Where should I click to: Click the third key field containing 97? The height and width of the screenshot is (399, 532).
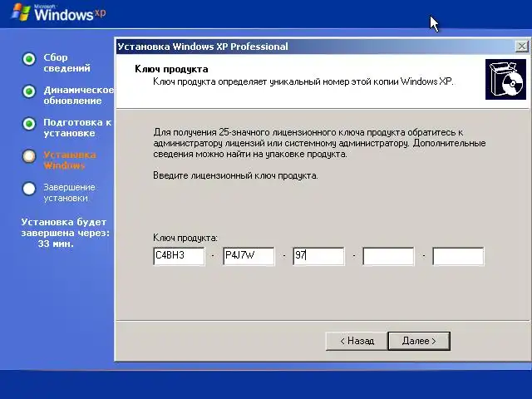(319, 256)
